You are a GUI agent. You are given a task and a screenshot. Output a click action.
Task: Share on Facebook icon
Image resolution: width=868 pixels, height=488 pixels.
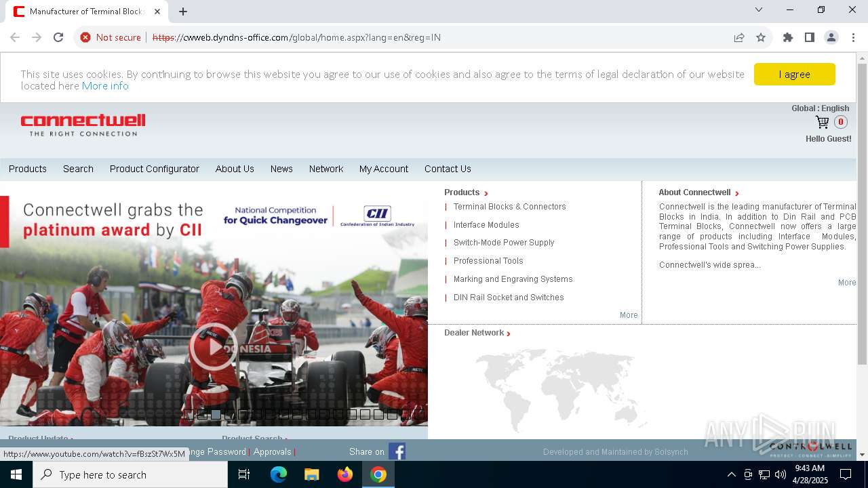coord(397,451)
